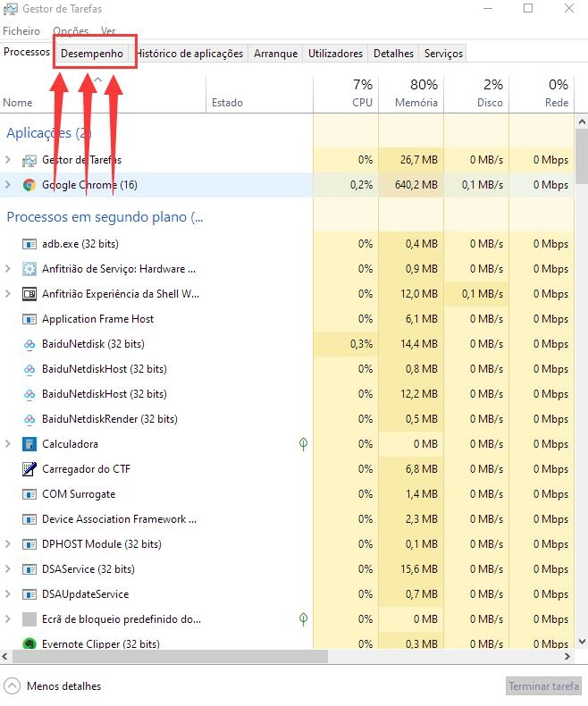Click the COM Surrogate icon

(29, 494)
